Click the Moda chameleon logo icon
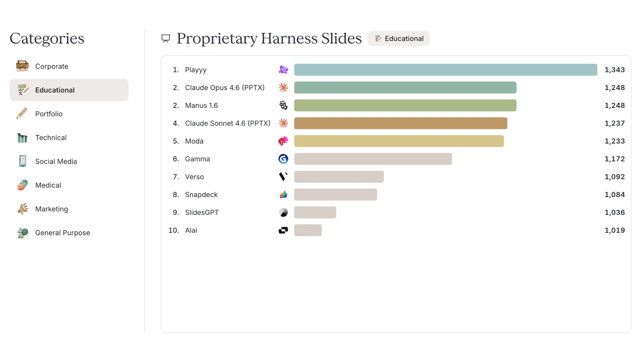Screen dimensions: 644x362 283,141
